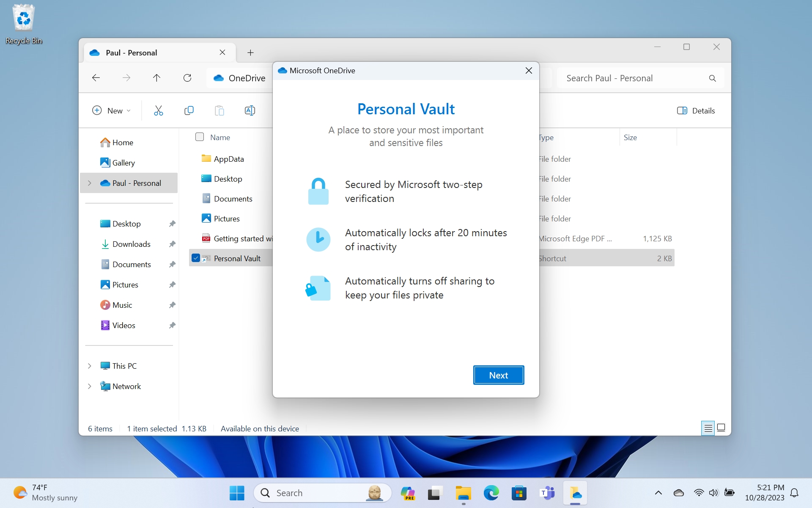Close the Microsoft OneDrive dialog
The image size is (812, 508).
[529, 71]
